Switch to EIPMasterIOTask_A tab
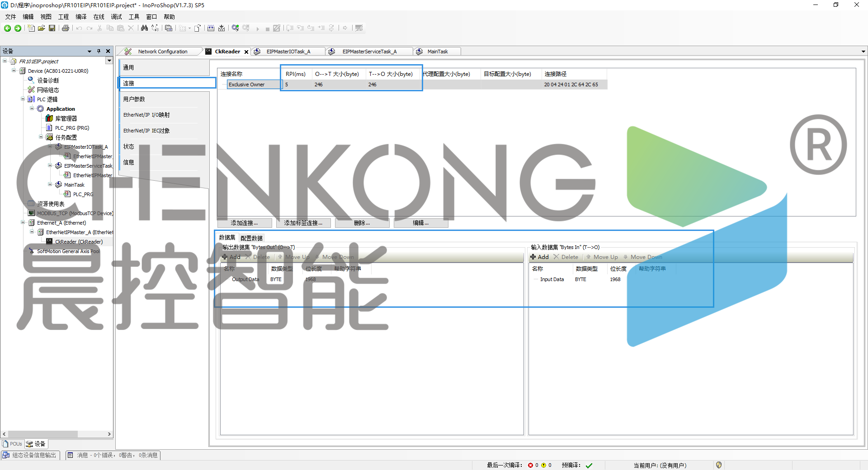868x470 pixels. [x=288, y=52]
